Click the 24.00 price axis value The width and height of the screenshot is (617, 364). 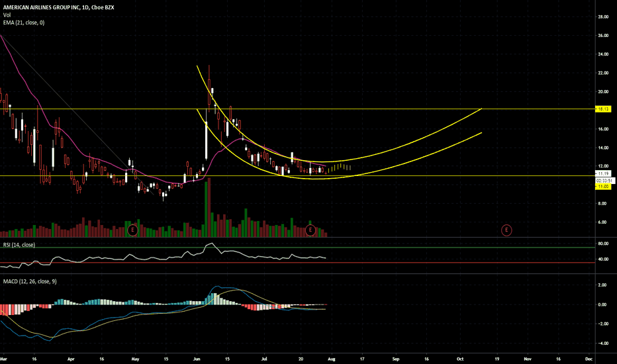point(603,54)
